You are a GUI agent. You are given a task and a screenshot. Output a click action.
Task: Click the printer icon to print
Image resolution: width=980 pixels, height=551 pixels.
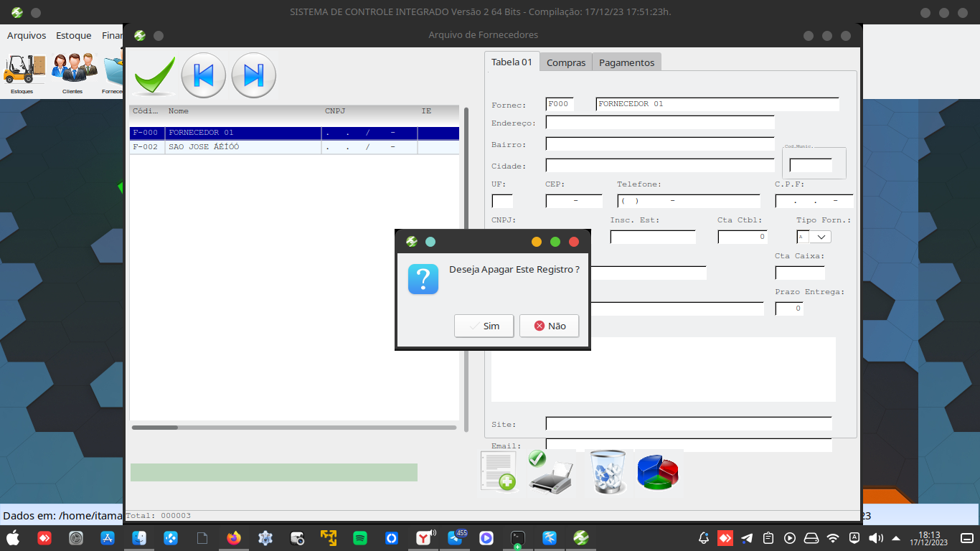[551, 472]
